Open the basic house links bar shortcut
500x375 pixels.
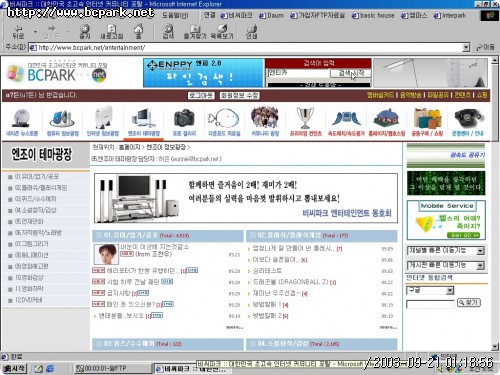tap(373, 15)
